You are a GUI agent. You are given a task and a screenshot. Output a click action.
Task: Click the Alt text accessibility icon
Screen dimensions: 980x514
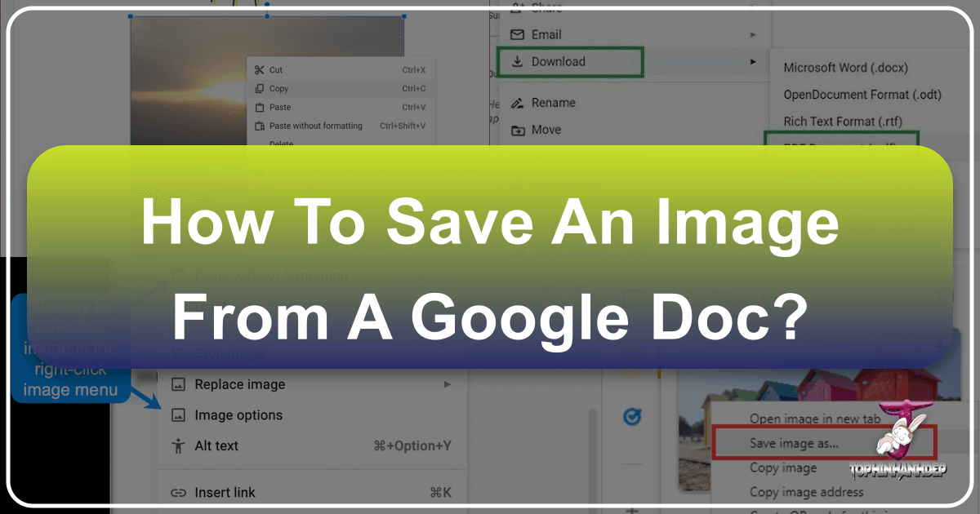pyautogui.click(x=178, y=446)
